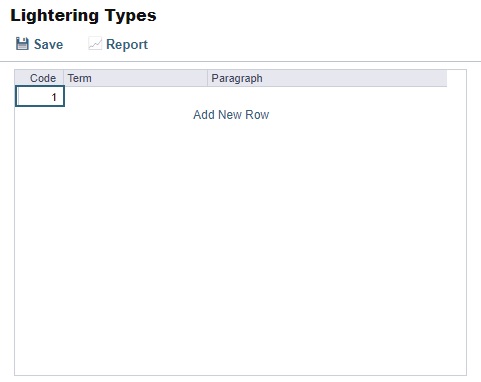
Task: Click the empty grid area below Add New Row
Action: coord(240,217)
